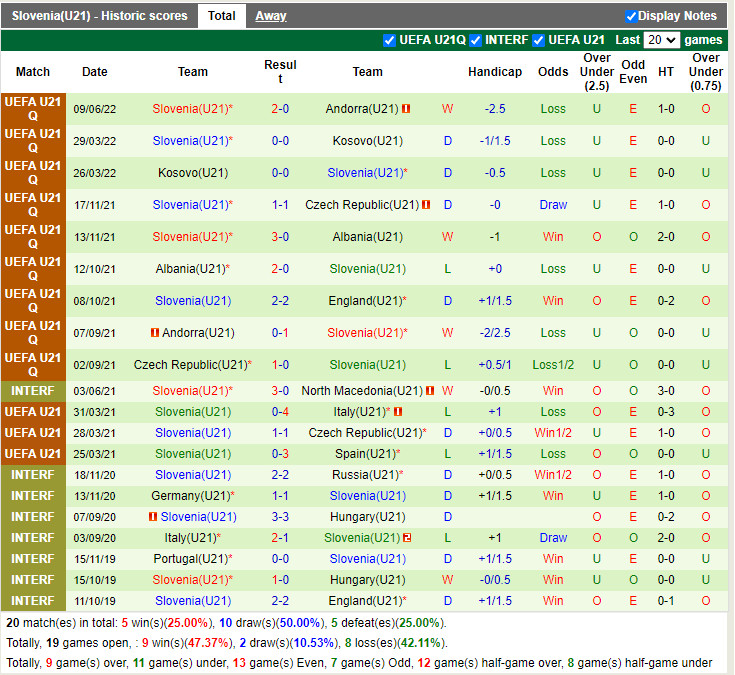Screen dimensions: 735x675
Task: Open the Last 20 games dropdown
Action: [x=662, y=40]
